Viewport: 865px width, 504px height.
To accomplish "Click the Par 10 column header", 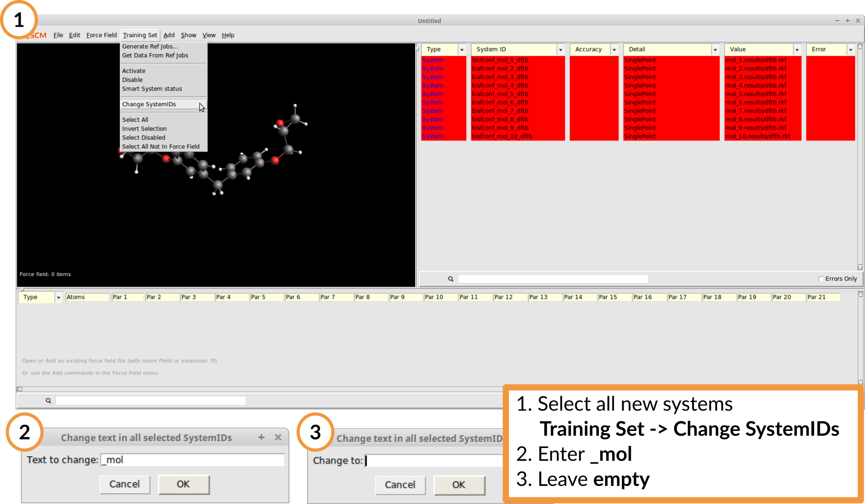I will [440, 297].
